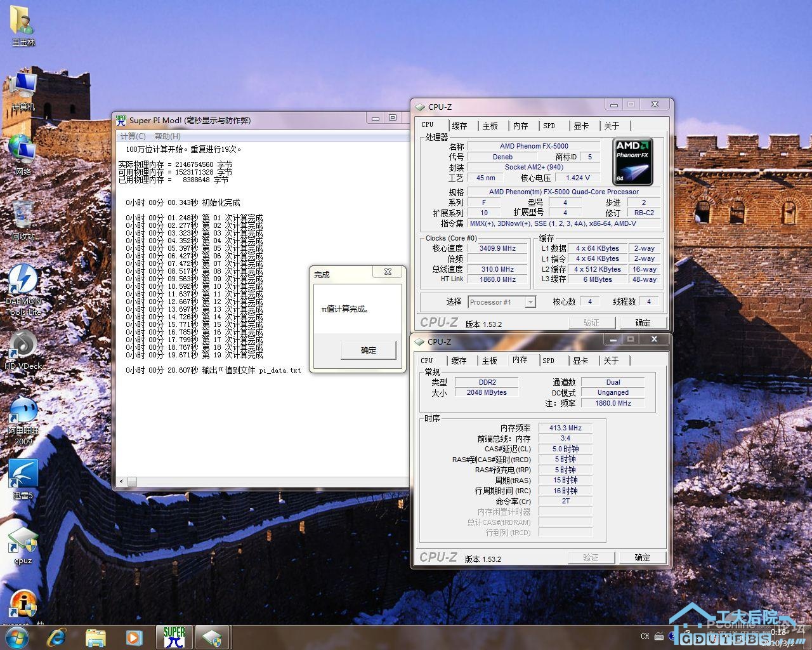Click 验证 in the lower CPU-Z window

(x=591, y=557)
